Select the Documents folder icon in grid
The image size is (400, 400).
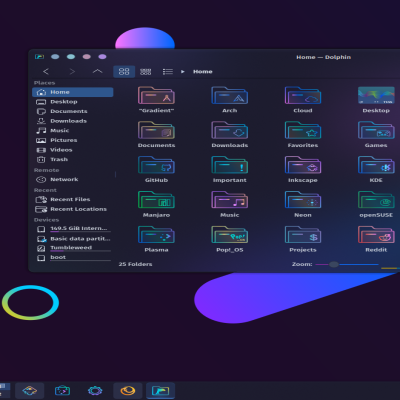pyautogui.click(x=156, y=130)
